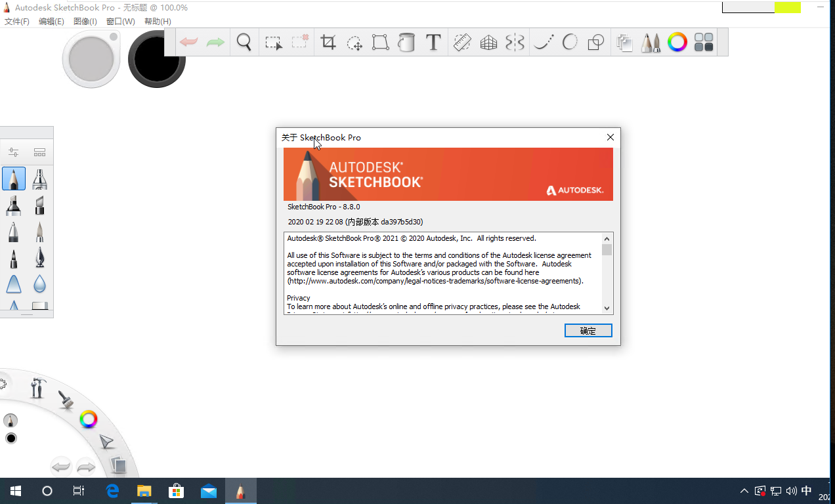
Task: Open the 帮助(H) menu
Action: pyautogui.click(x=158, y=22)
